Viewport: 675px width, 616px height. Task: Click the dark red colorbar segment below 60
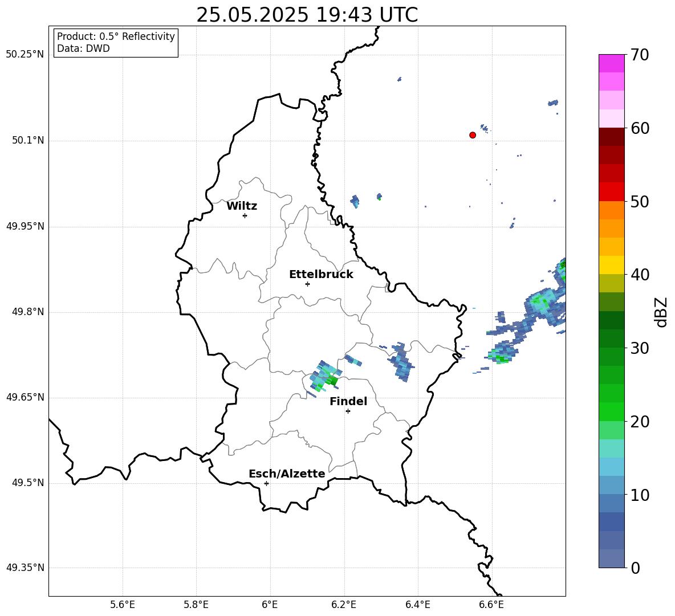611,137
